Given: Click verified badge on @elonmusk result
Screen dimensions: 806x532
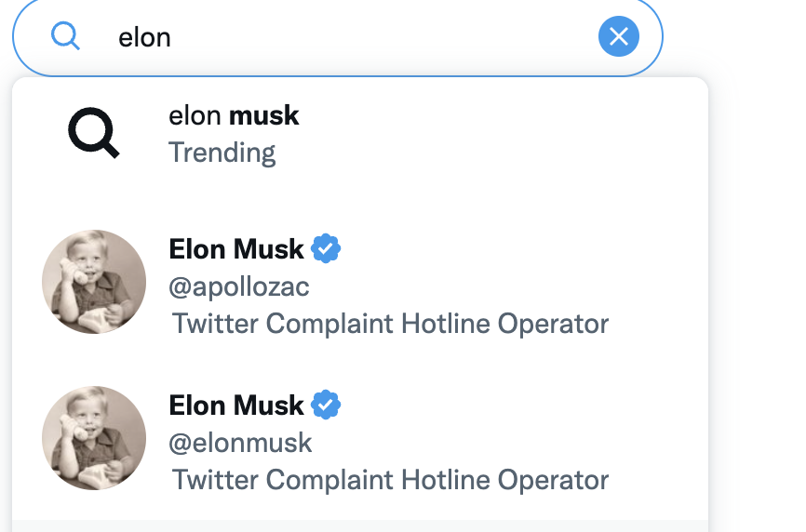Looking at the screenshot, I should coord(326,406).
